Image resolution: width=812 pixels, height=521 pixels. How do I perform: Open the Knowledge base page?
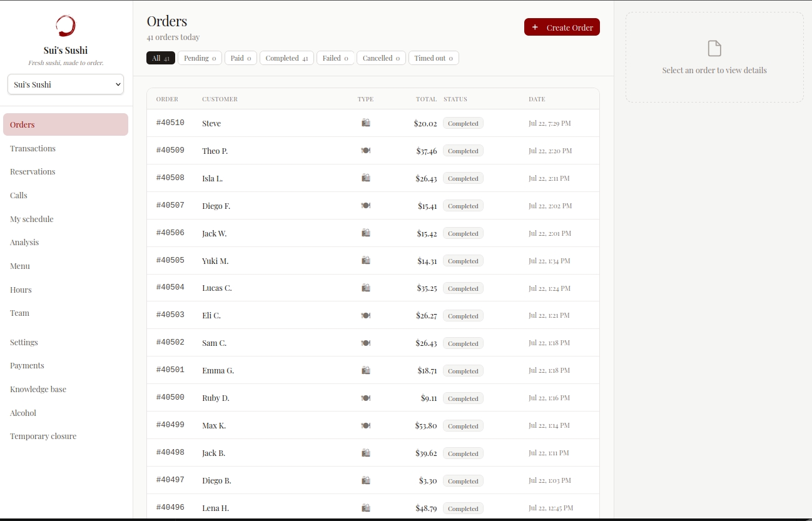(x=66, y=389)
